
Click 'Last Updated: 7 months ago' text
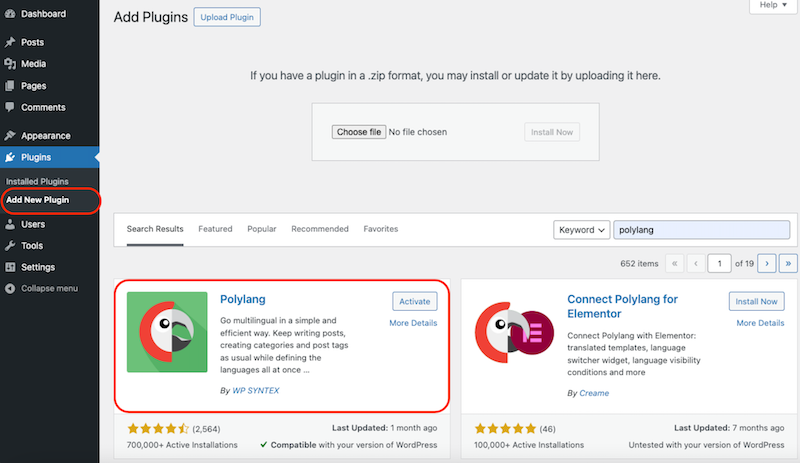click(x=729, y=428)
